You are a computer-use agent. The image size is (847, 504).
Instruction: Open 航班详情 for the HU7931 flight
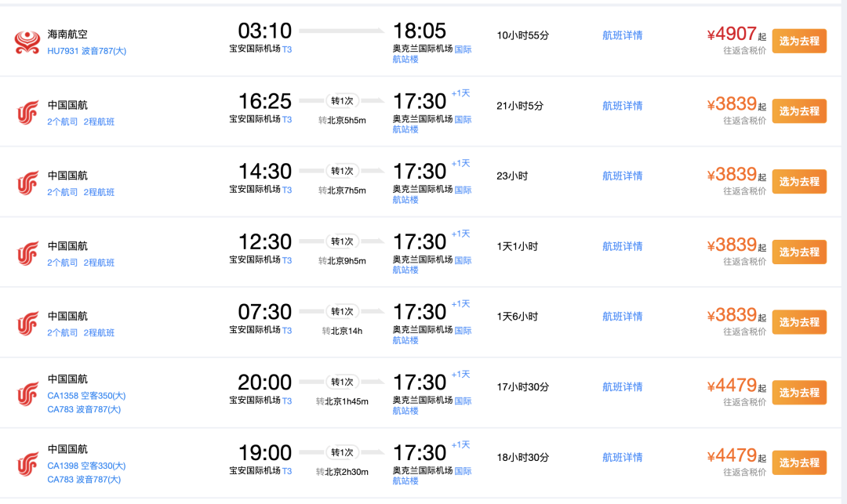622,35
